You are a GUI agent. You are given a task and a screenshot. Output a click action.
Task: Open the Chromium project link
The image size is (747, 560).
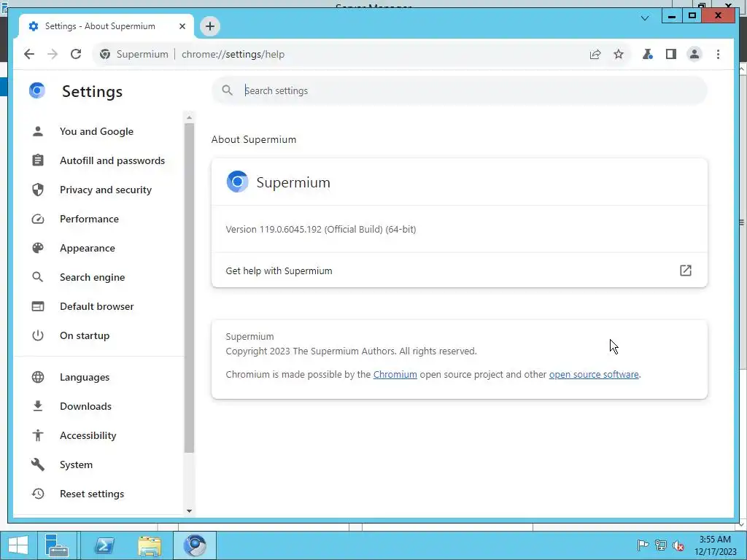click(395, 374)
